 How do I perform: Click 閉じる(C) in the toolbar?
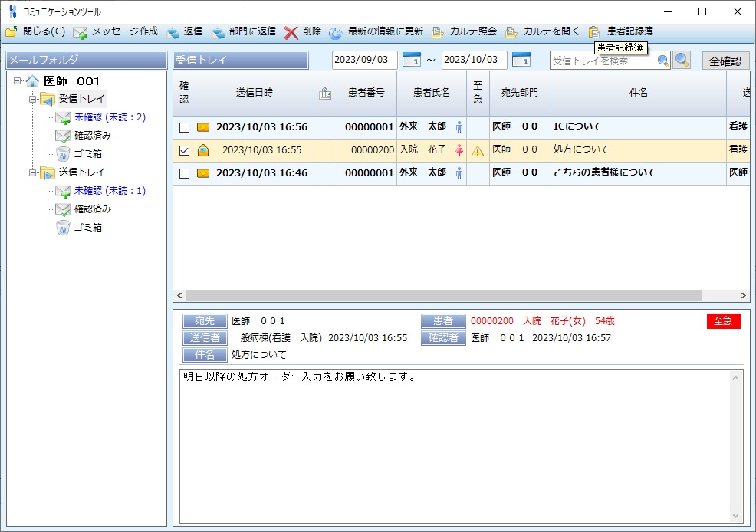pos(35,32)
